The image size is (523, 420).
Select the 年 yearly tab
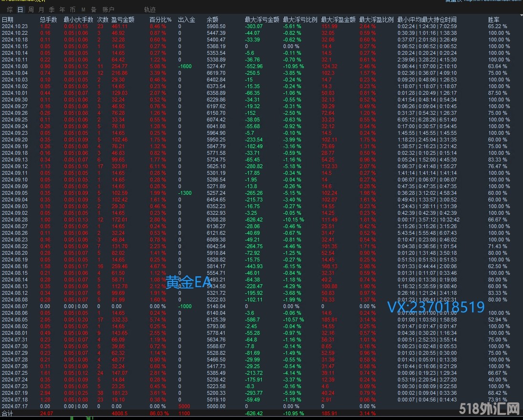tap(62, 10)
